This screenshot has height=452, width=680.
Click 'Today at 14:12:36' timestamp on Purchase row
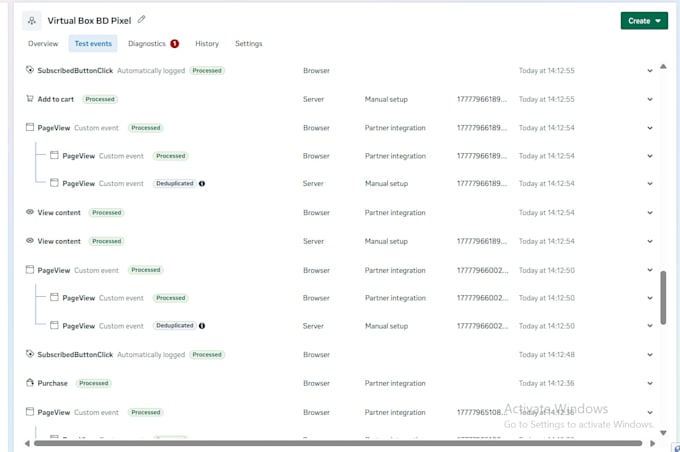(546, 383)
